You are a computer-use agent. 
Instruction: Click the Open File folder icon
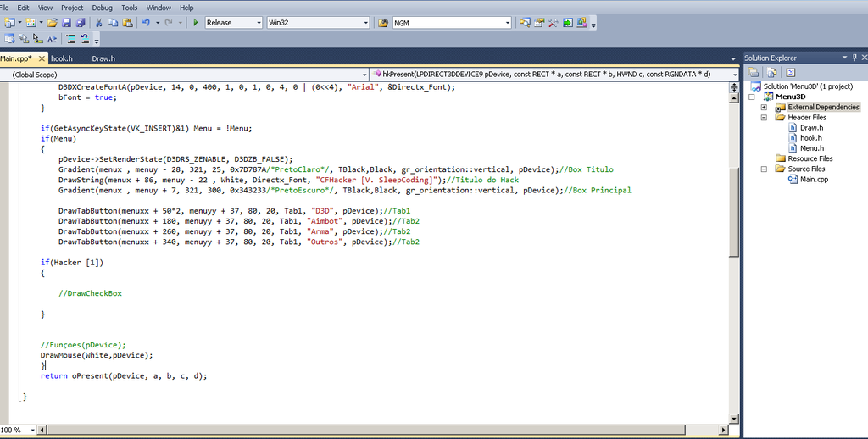53,23
